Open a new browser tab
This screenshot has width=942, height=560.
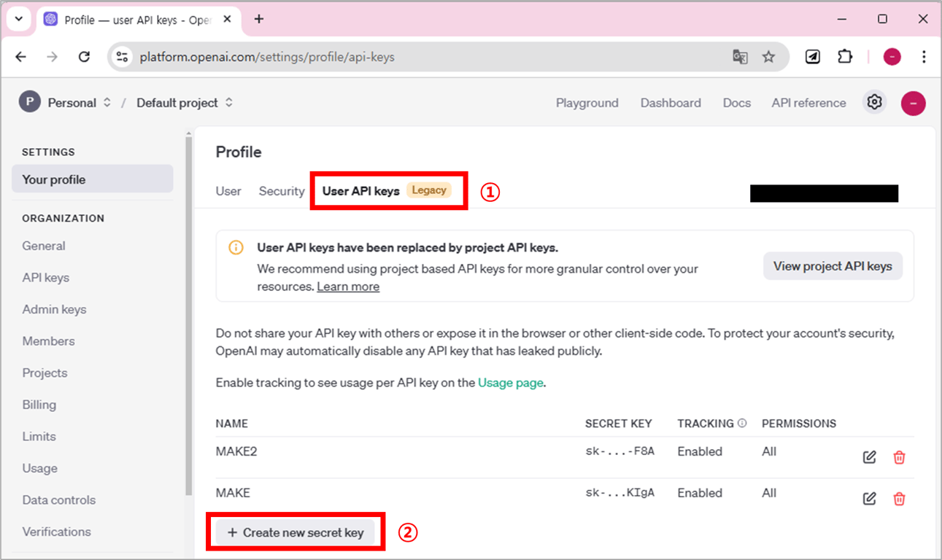click(259, 20)
